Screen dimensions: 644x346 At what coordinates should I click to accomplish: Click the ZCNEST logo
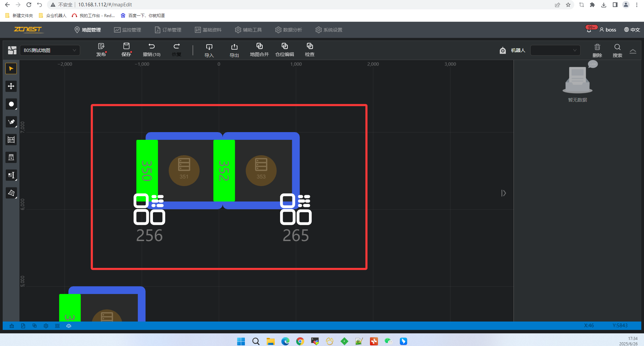[28, 30]
